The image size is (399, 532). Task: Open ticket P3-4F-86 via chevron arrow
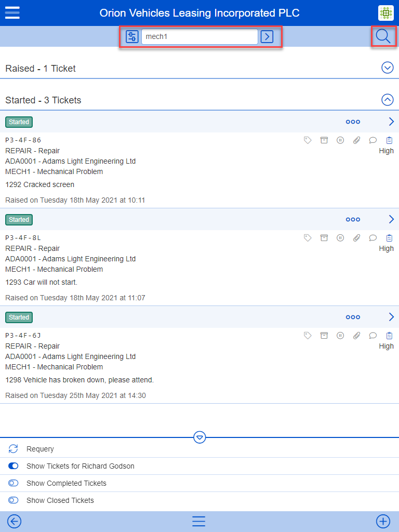tap(391, 122)
